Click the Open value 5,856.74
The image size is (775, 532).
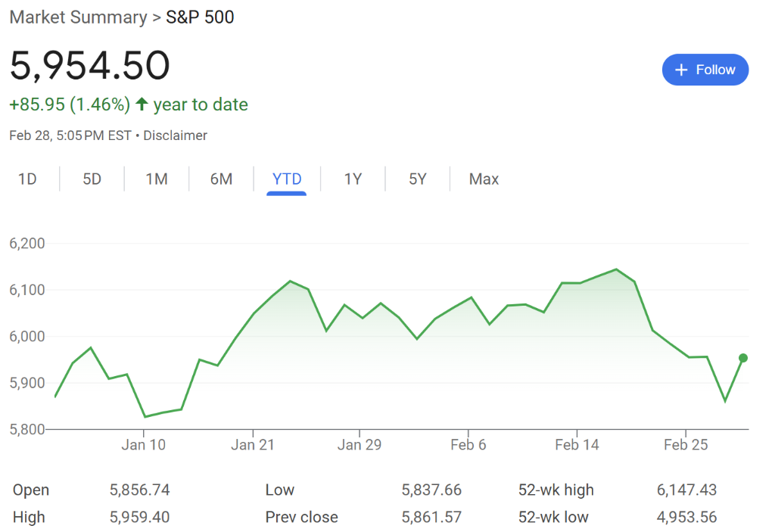click(x=139, y=490)
